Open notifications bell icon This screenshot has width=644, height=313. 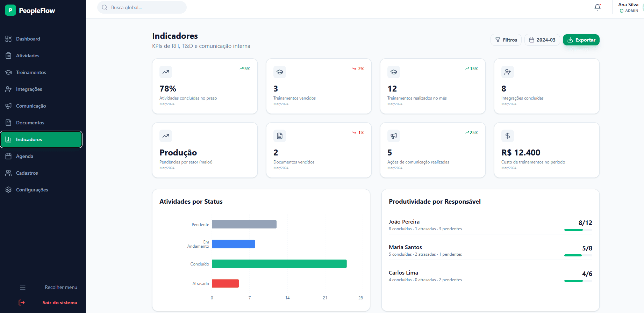[598, 7]
